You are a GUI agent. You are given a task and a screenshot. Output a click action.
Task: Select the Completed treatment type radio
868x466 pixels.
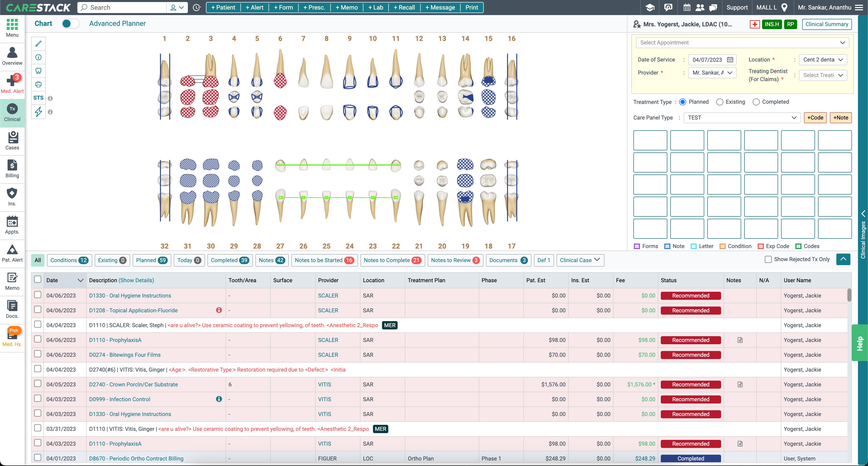(x=756, y=102)
